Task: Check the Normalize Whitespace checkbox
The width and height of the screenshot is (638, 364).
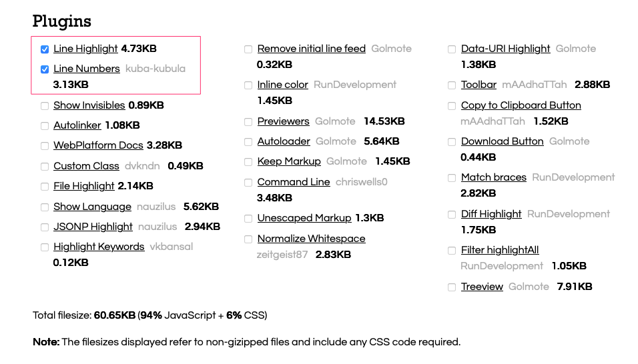Action: point(248,239)
